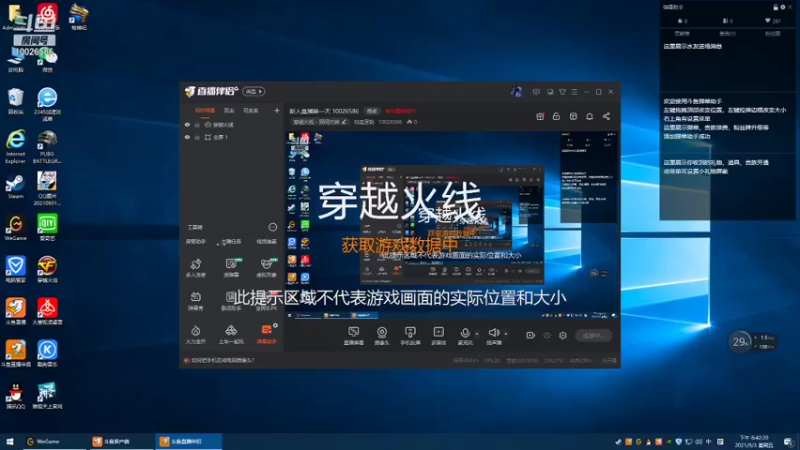800x450 pixels.
Task: Hide the 穿越火线 scene source
Action: point(187,124)
